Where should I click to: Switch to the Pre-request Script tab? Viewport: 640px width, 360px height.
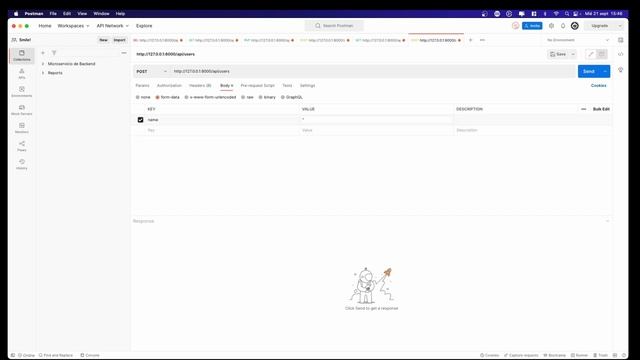point(258,86)
